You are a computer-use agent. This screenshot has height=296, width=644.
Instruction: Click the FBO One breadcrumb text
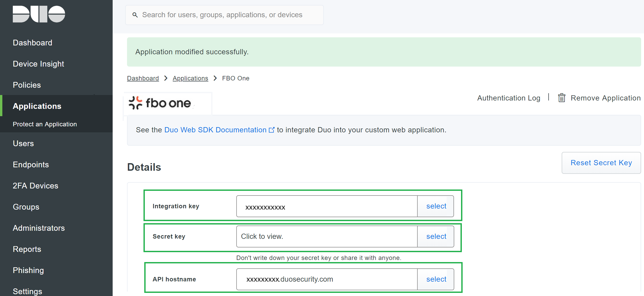(x=236, y=78)
